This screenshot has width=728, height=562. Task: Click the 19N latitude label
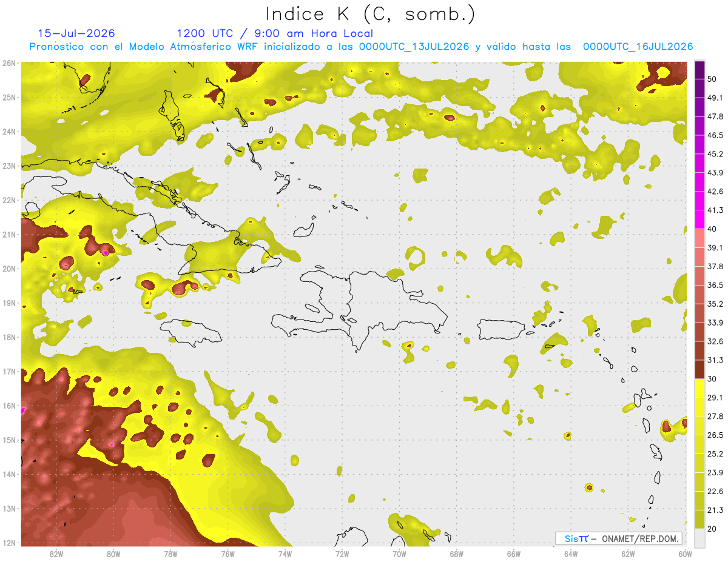click(x=8, y=303)
